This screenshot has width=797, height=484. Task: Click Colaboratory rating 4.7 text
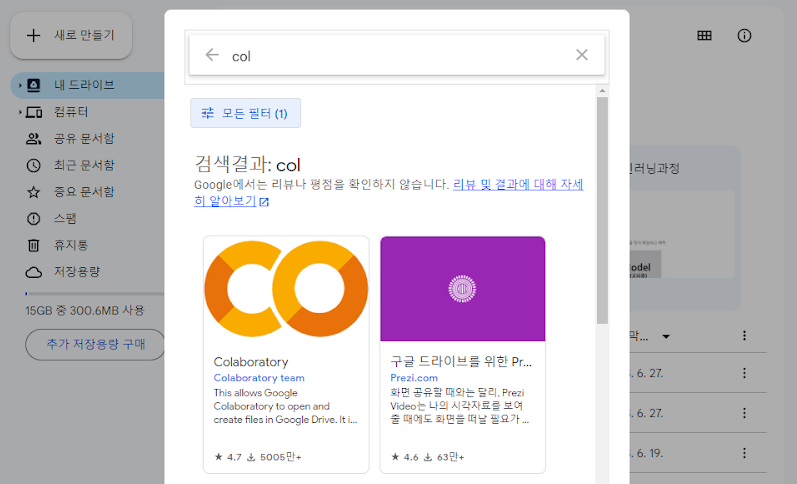(234, 457)
